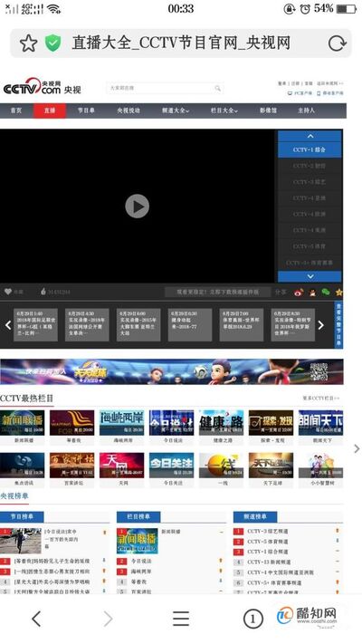Open browser hamburger menu at bottom
The height and width of the screenshot is (644, 362).
click(x=181, y=618)
